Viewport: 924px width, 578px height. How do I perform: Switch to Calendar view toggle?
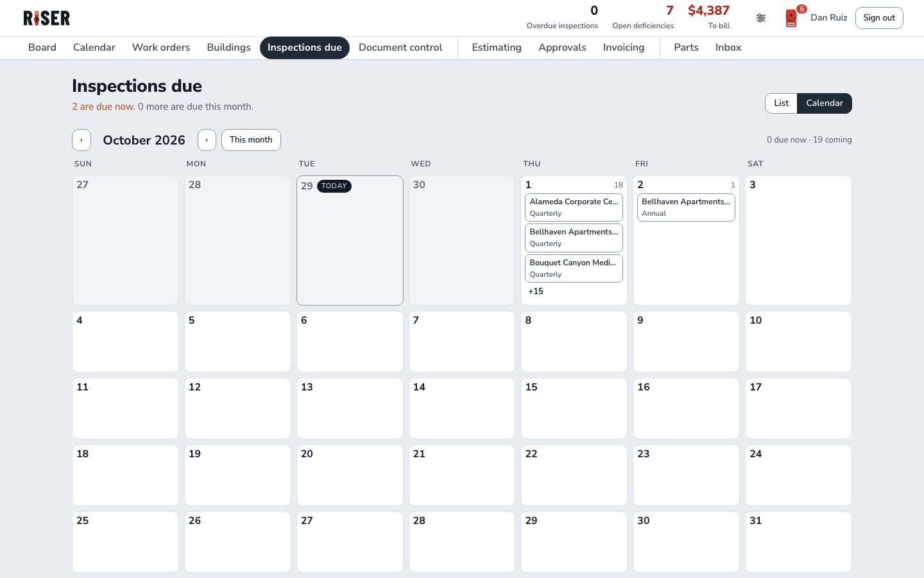click(x=825, y=103)
